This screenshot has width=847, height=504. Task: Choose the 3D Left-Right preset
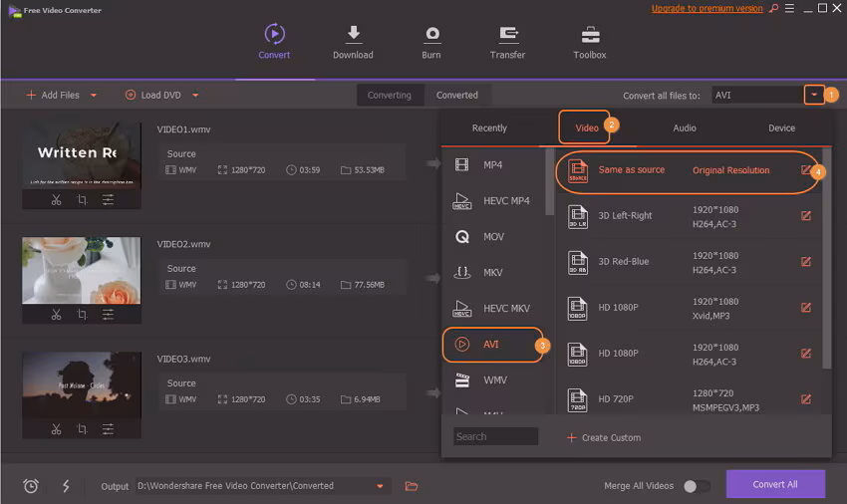tap(689, 216)
